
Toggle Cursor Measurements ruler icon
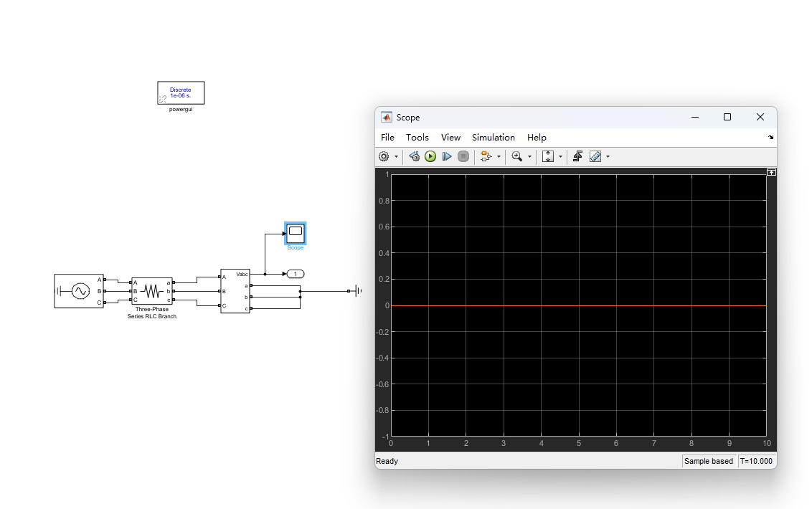coord(595,156)
